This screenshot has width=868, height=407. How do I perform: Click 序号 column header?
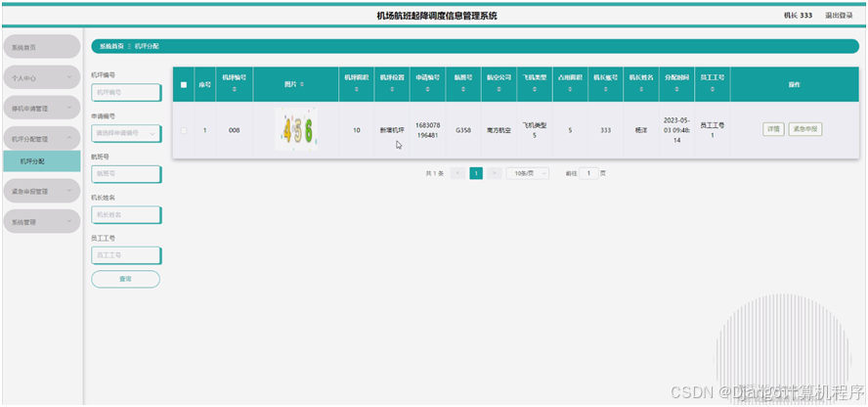click(205, 85)
